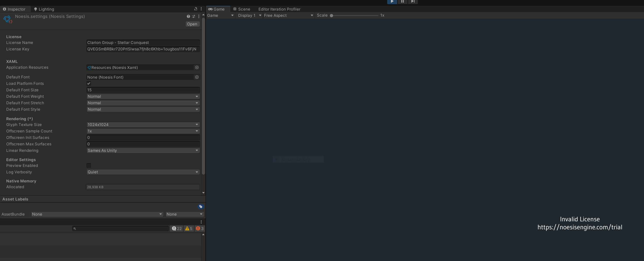The image size is (644, 261).
Task: Open the Application Resources object picker
Action: [197, 67]
